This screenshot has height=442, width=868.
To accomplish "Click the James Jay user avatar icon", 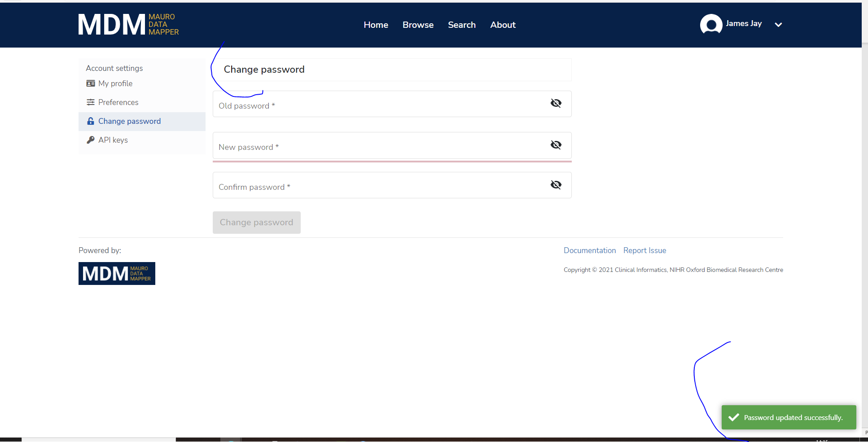I will (711, 24).
